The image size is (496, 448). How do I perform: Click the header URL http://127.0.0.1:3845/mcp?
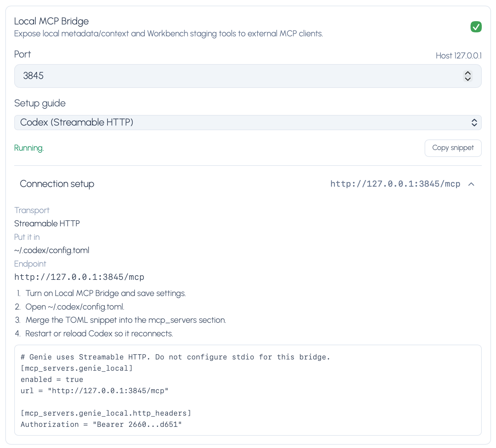395,184
